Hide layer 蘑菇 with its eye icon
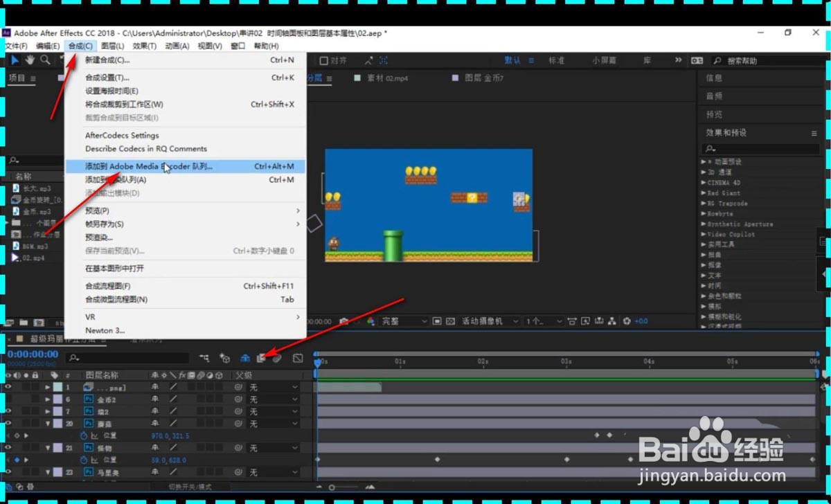The width and height of the screenshot is (831, 504). 8,423
